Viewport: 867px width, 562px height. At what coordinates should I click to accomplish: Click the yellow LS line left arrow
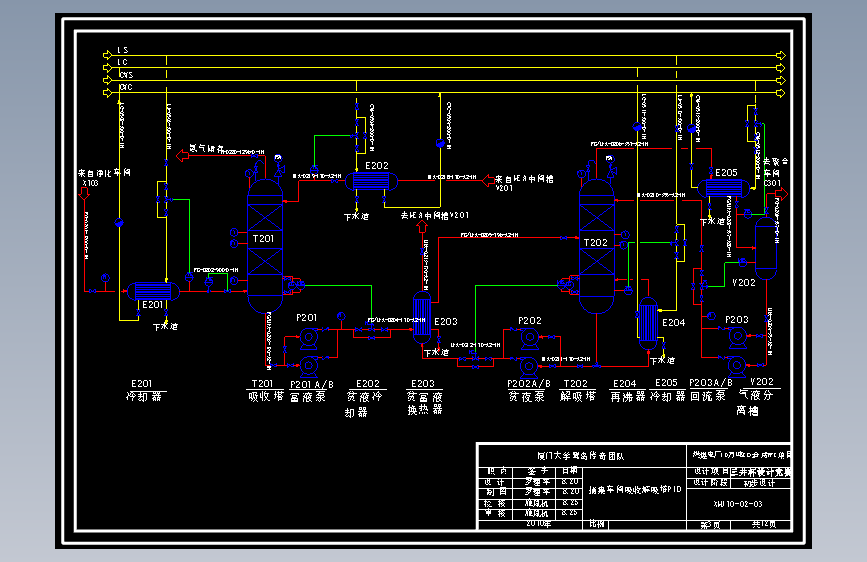(107, 55)
